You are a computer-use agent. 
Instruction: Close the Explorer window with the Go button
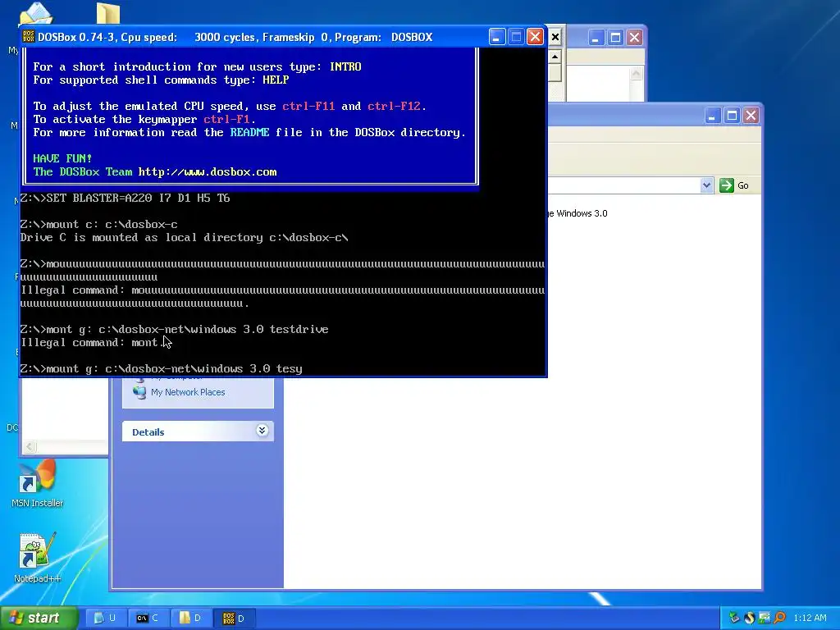tap(751, 116)
